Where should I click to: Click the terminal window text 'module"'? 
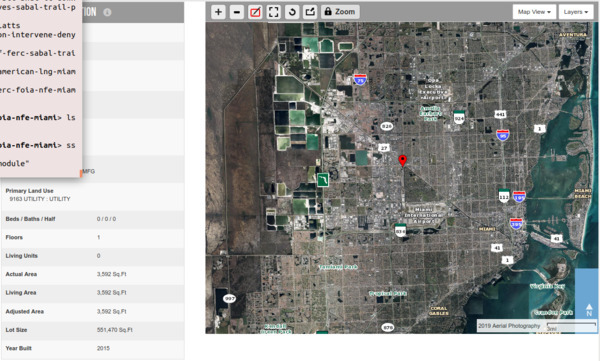(x=15, y=163)
